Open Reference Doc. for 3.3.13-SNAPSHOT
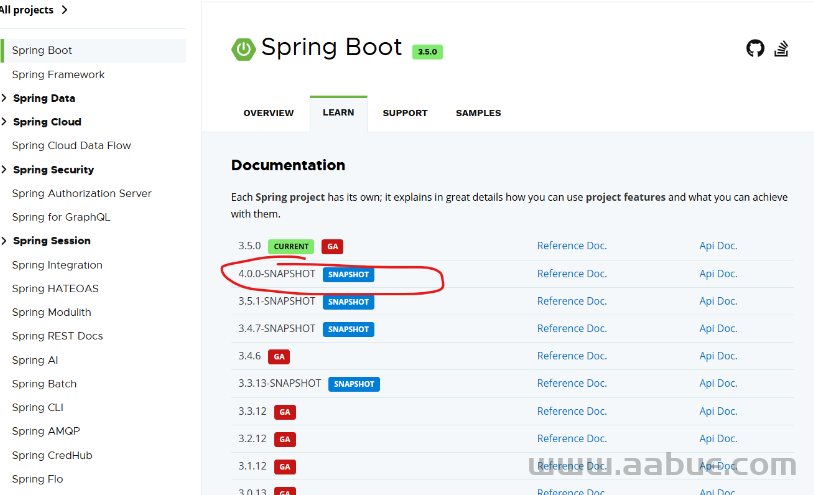The height and width of the screenshot is (495, 814). pos(572,383)
